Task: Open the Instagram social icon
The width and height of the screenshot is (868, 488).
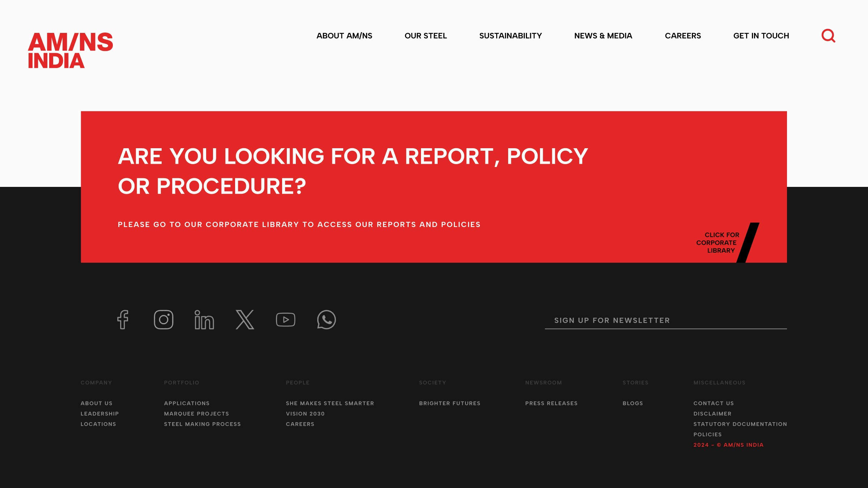Action: [163, 320]
